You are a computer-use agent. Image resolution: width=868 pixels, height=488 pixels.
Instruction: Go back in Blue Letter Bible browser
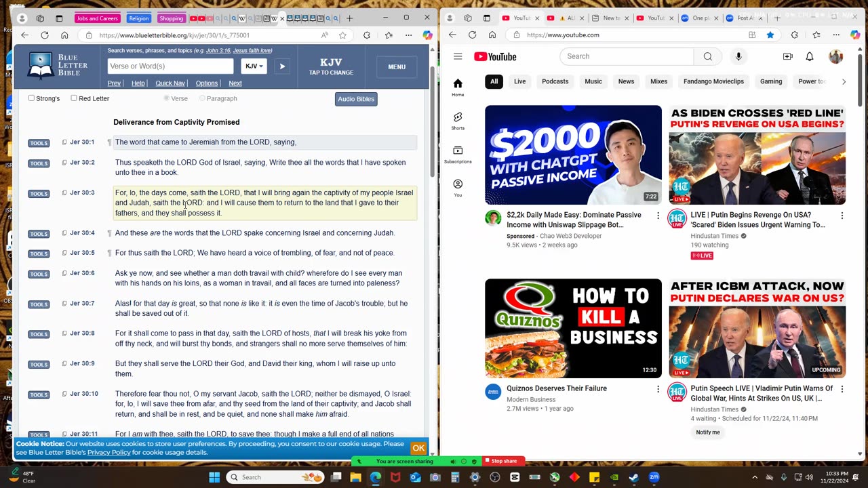[25, 35]
